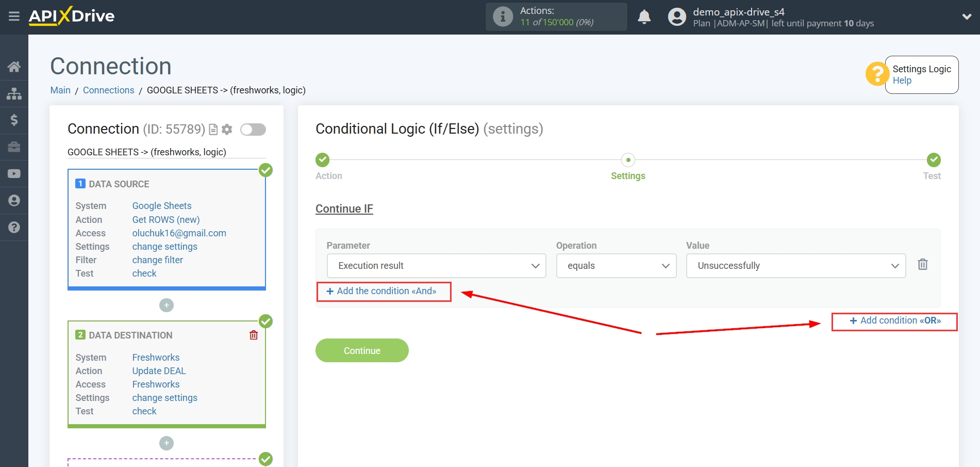Viewport: 980px width, 467px height.
Task: Click Freshworks access link
Action: tap(156, 384)
